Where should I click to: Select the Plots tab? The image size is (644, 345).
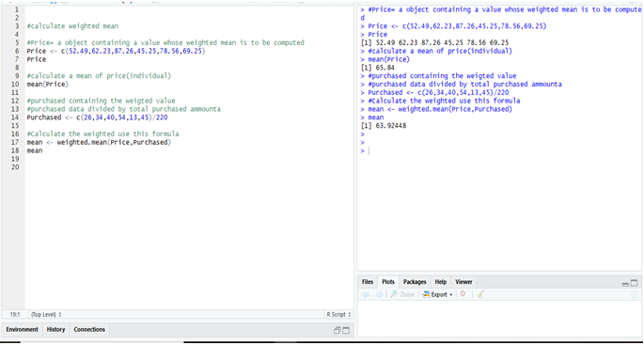[x=388, y=282]
